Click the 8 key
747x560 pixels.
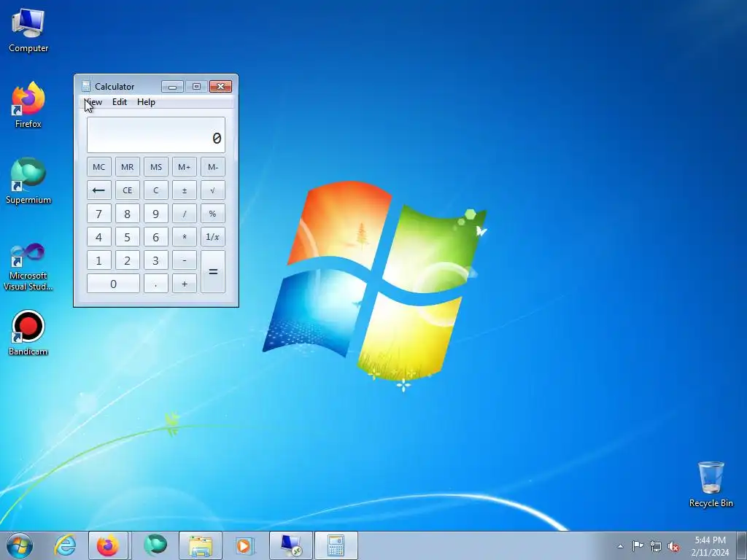(x=127, y=214)
